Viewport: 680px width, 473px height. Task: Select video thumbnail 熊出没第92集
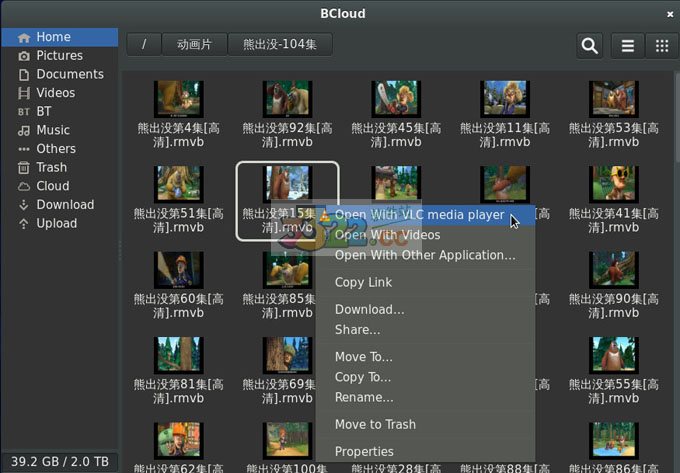point(288,99)
